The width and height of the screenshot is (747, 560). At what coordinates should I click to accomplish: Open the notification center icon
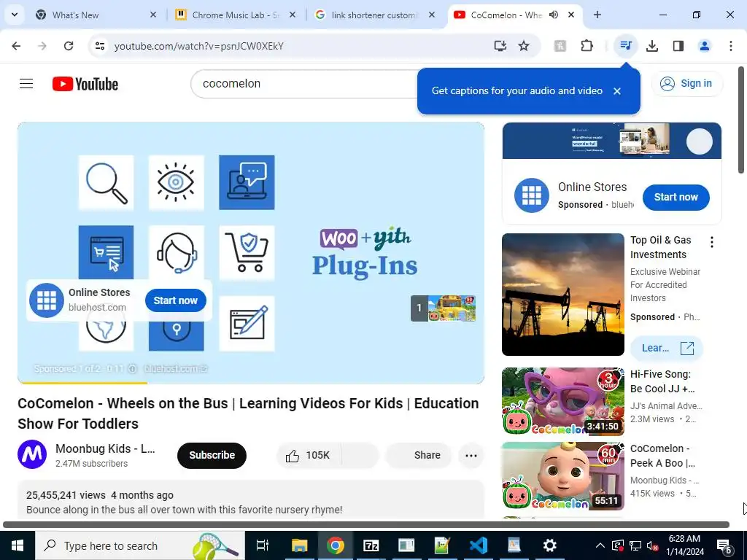(x=724, y=545)
